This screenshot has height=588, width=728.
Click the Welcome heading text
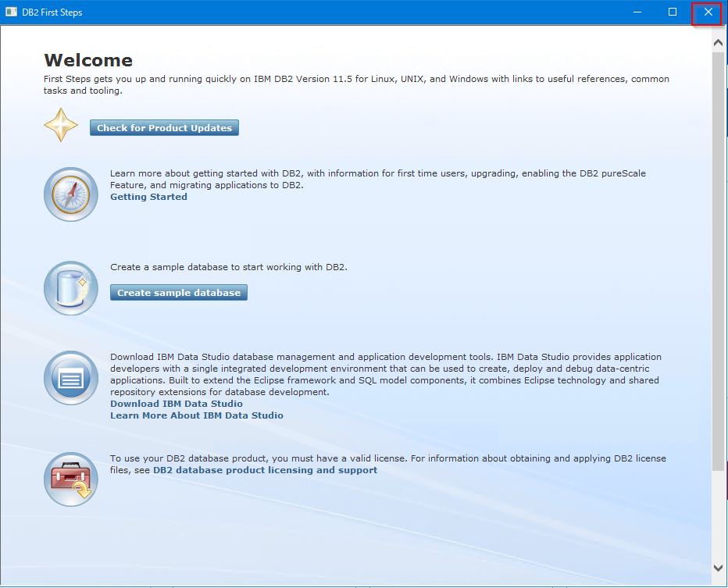click(x=87, y=60)
